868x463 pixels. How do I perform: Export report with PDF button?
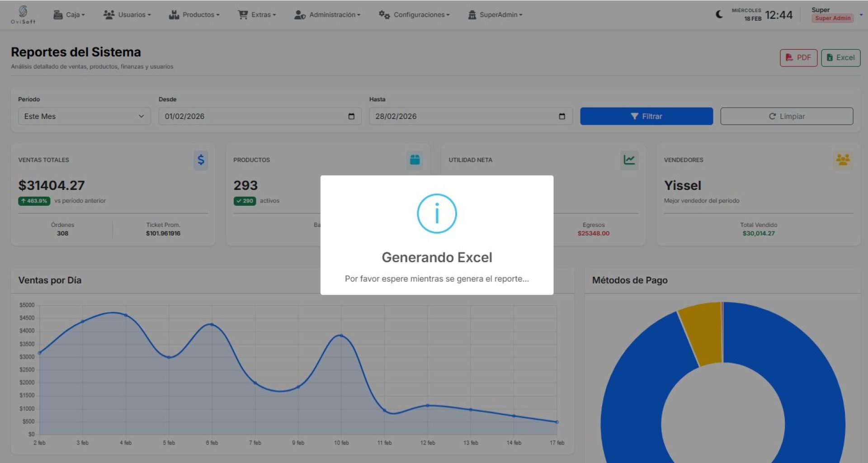(x=798, y=58)
